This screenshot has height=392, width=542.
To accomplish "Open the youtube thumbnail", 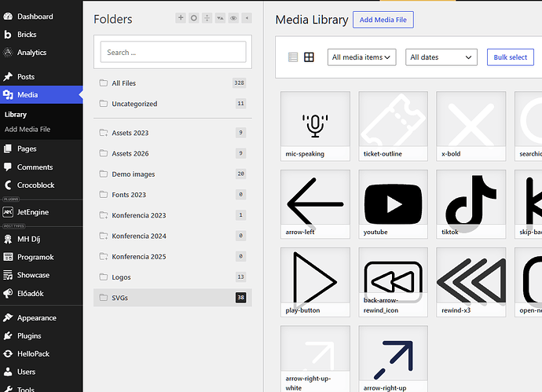I will [x=393, y=204].
